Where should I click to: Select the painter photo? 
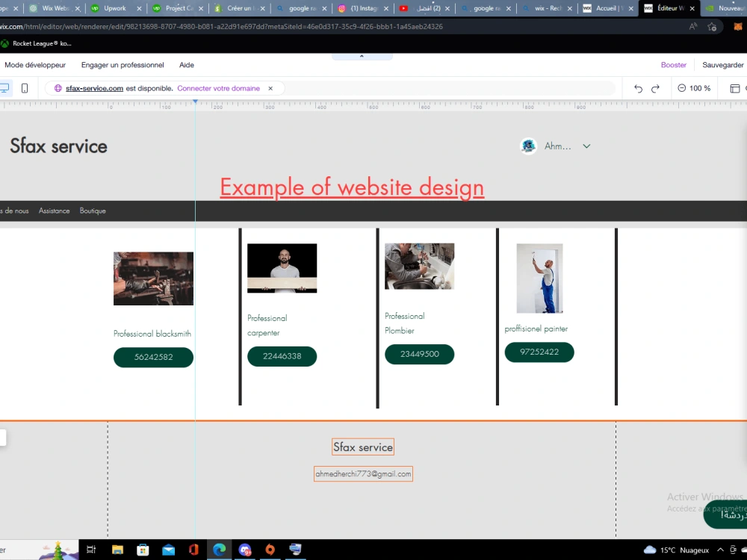(x=540, y=278)
